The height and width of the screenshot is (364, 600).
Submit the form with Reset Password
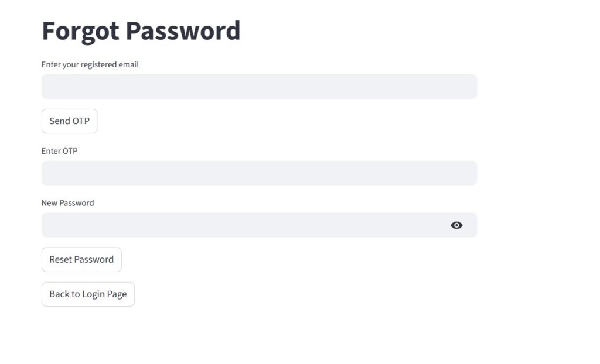pos(81,260)
